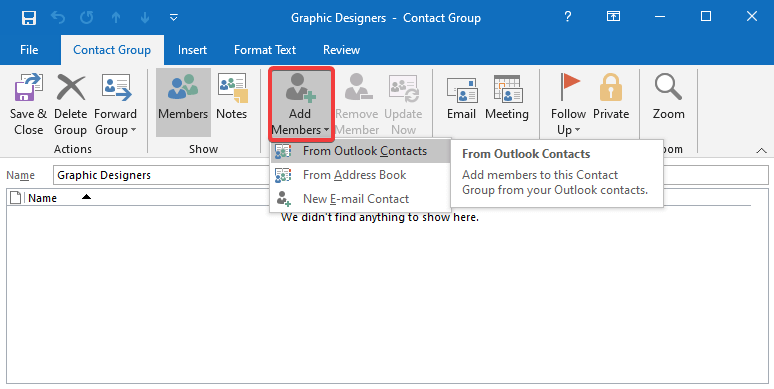Click the icon column header in member list
The image size is (774, 389).
click(x=15, y=198)
